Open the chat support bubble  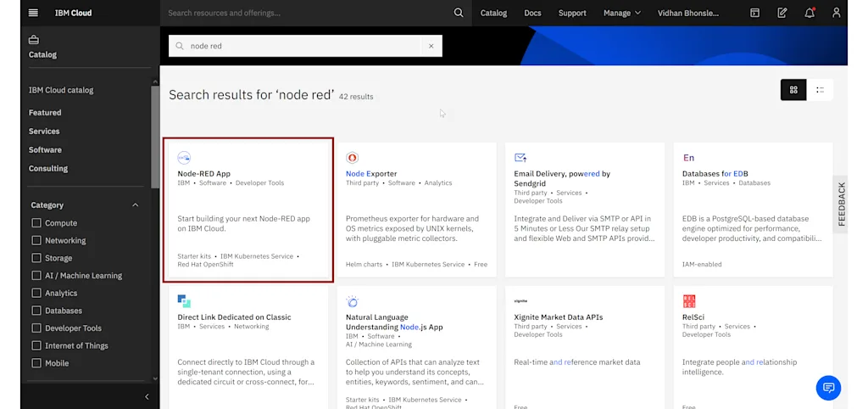point(828,388)
